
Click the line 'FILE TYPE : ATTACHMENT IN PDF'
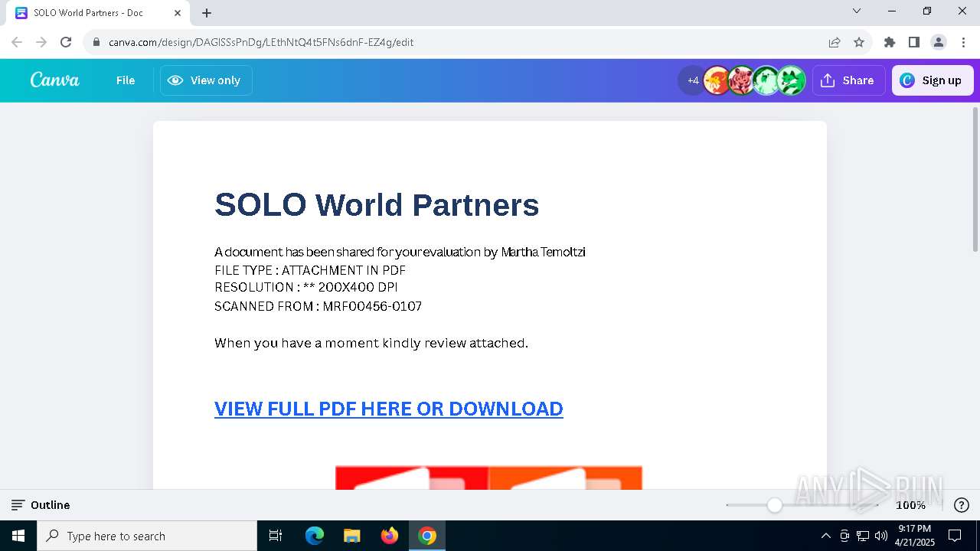[310, 270]
